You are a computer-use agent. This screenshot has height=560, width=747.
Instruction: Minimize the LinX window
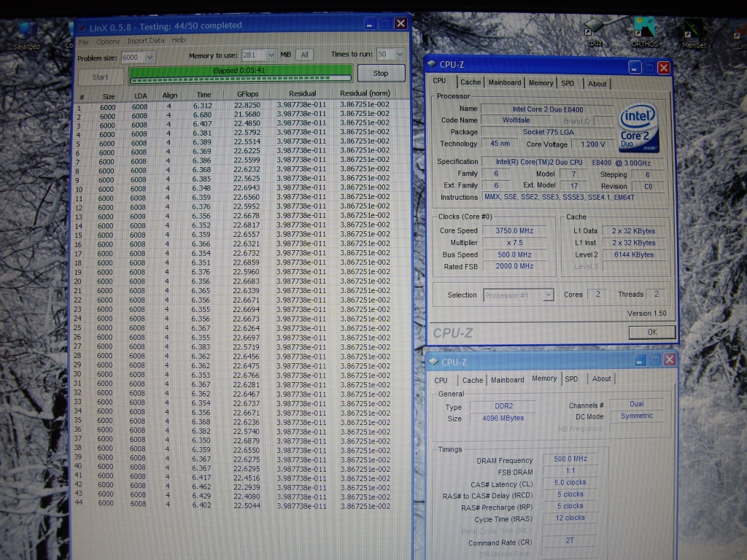click(370, 24)
